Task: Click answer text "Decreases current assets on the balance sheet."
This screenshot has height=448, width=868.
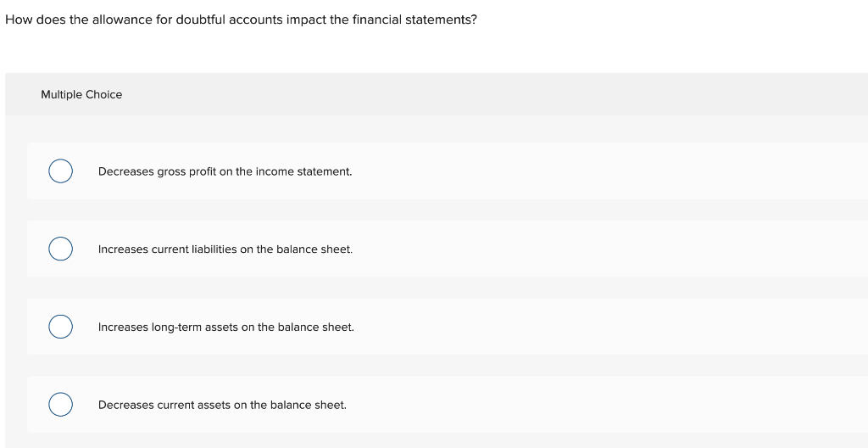Action: coord(222,405)
